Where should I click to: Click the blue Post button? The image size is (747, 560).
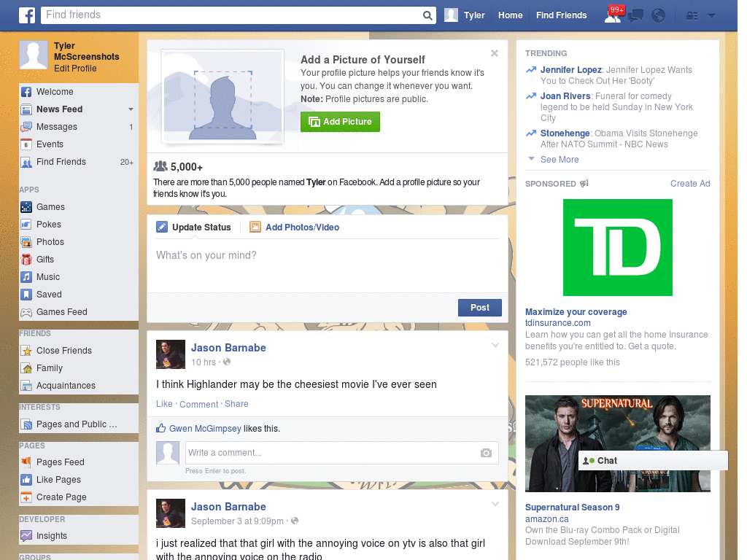(x=480, y=308)
